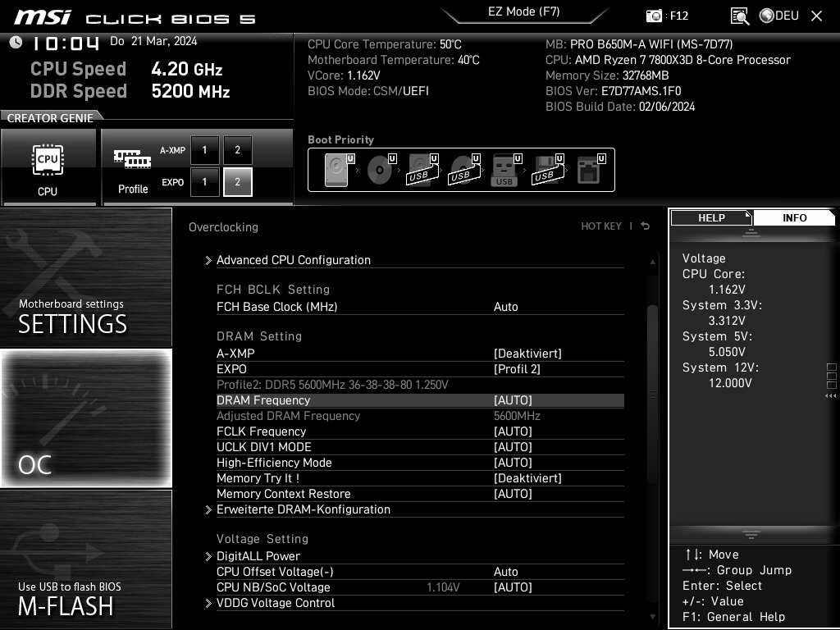The height and width of the screenshot is (630, 840).
Task: Select the FCLK Frequency row label
Action: [x=262, y=431]
